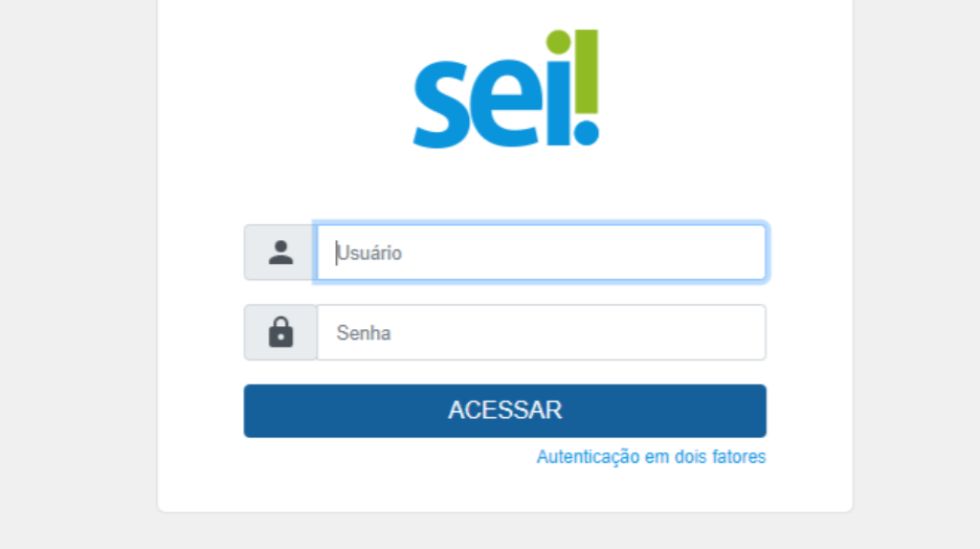Focus the Senha password field

[542, 332]
